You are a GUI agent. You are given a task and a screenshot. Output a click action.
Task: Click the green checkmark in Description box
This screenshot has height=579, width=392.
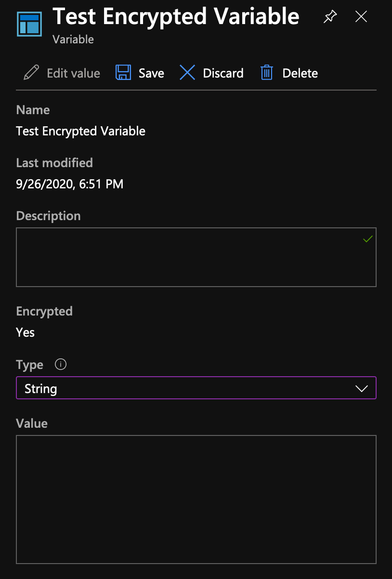[368, 239]
